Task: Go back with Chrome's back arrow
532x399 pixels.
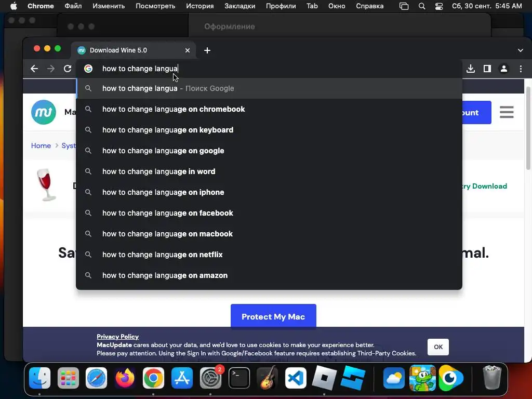Action: pyautogui.click(x=34, y=69)
